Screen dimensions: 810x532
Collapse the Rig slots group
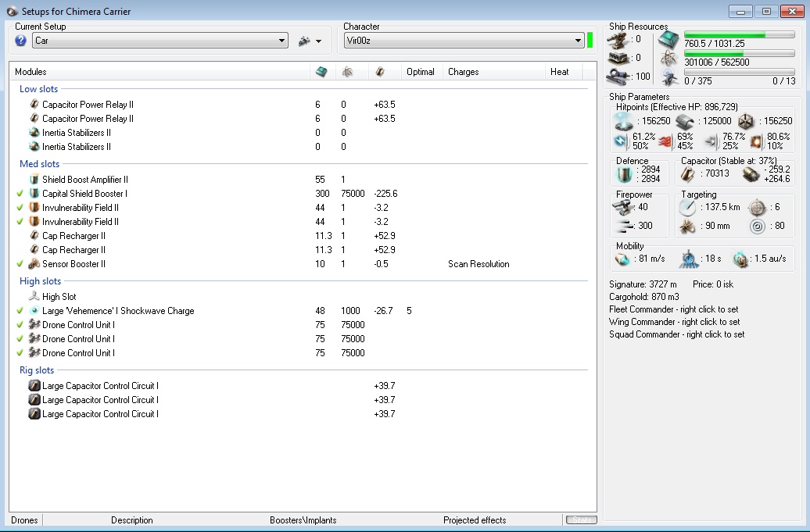pyautogui.click(x=37, y=370)
